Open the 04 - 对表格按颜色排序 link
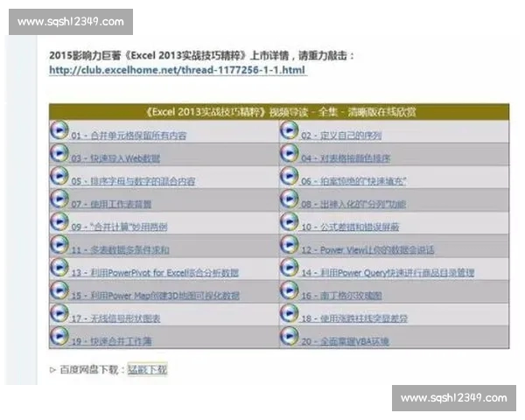525x420 pixels. coord(346,158)
